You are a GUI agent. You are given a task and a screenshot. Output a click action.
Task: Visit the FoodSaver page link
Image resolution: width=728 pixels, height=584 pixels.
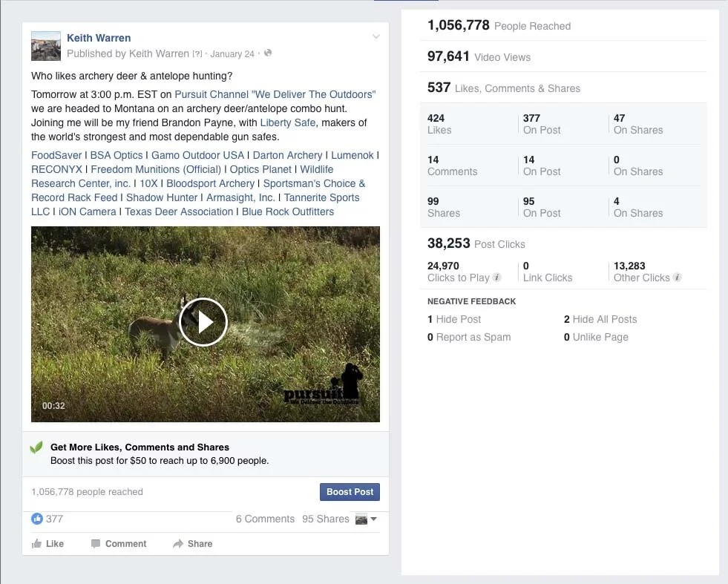click(56, 155)
